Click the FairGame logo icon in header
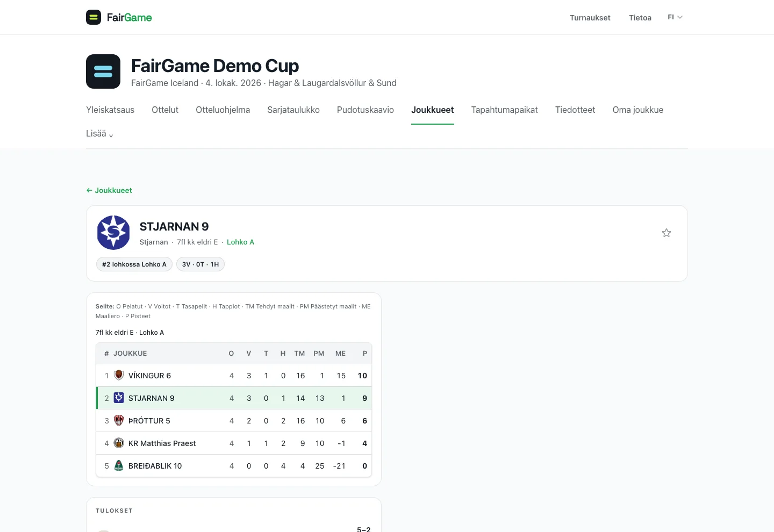 click(94, 17)
